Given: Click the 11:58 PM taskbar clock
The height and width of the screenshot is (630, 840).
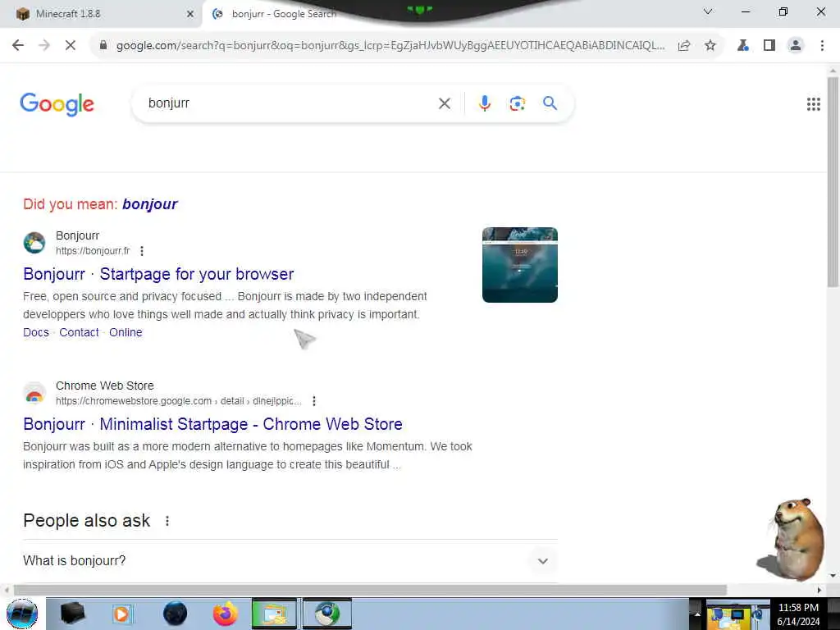Looking at the screenshot, I should [x=798, y=608].
